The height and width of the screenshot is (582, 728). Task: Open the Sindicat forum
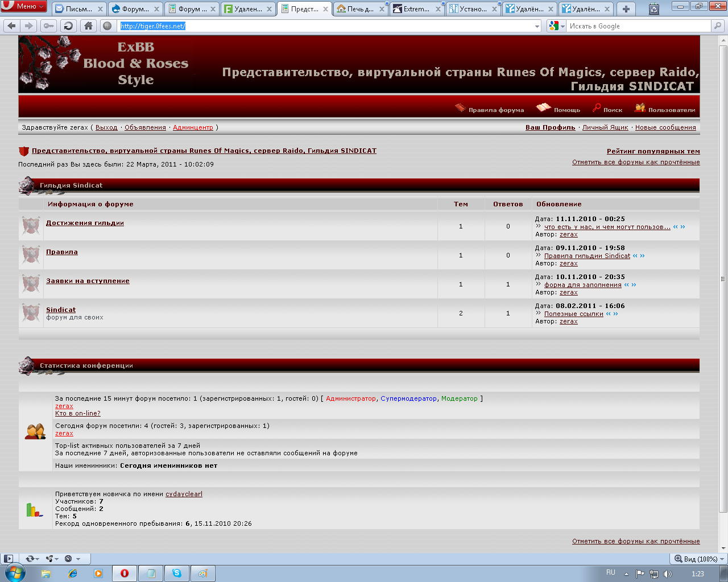pyautogui.click(x=61, y=310)
